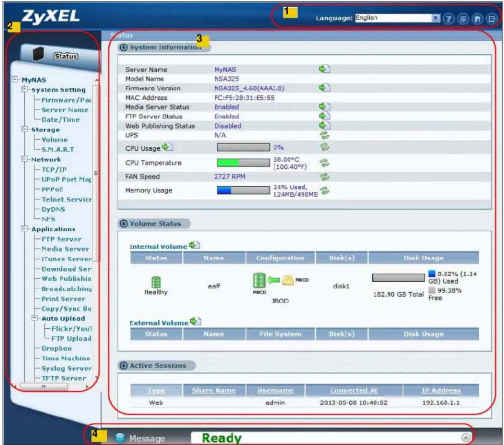504x445 pixels.
Task: Collapse the Auto Upload tree node
Action: (x=35, y=318)
